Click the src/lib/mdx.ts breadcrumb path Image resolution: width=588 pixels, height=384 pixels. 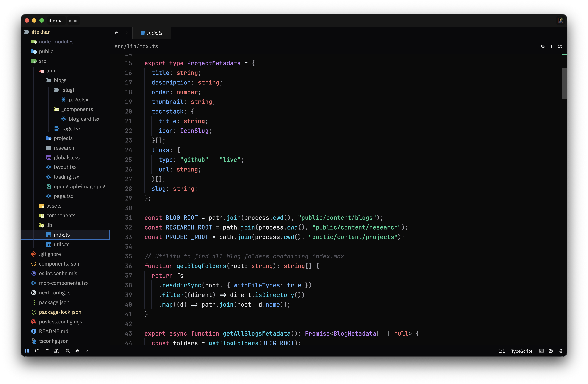pyautogui.click(x=136, y=46)
